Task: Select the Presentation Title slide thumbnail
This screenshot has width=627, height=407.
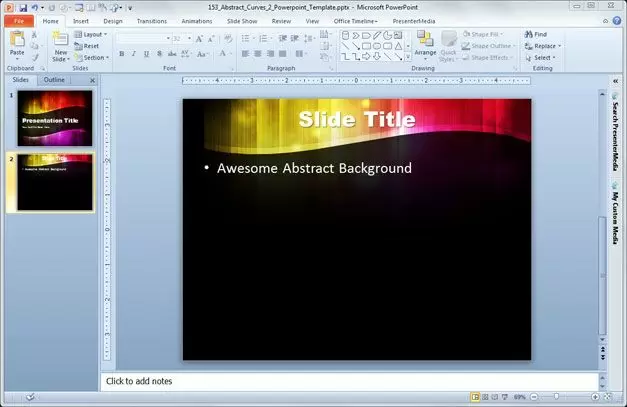Action: pyautogui.click(x=54, y=118)
